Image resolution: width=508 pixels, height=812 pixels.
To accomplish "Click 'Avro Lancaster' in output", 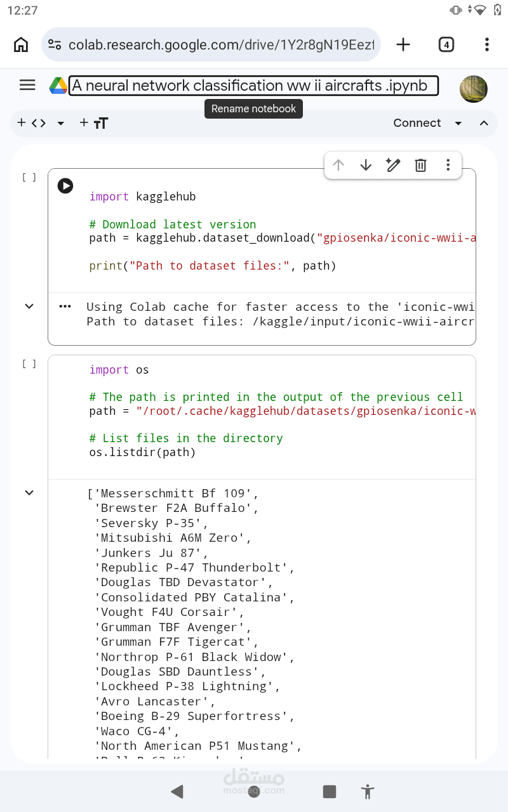I will pos(154,702).
